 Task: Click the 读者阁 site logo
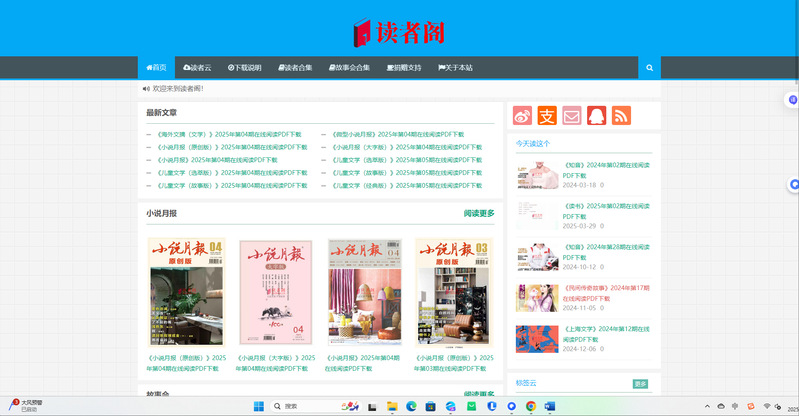[399, 33]
